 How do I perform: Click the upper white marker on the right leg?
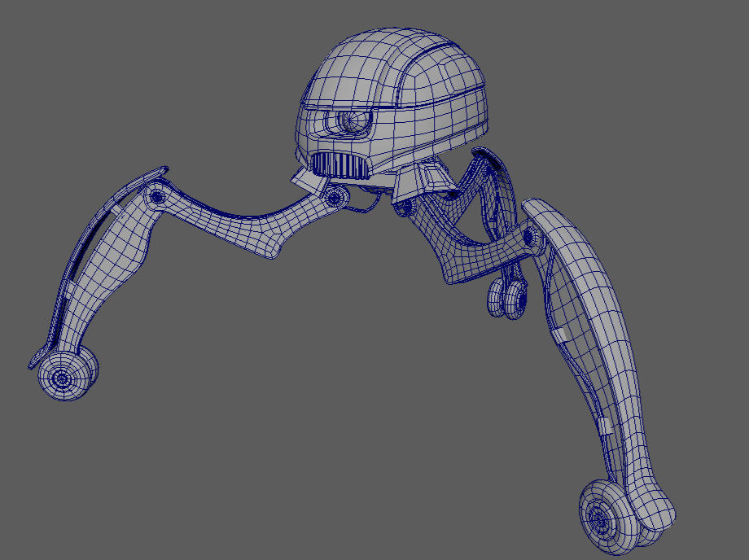click(x=558, y=334)
